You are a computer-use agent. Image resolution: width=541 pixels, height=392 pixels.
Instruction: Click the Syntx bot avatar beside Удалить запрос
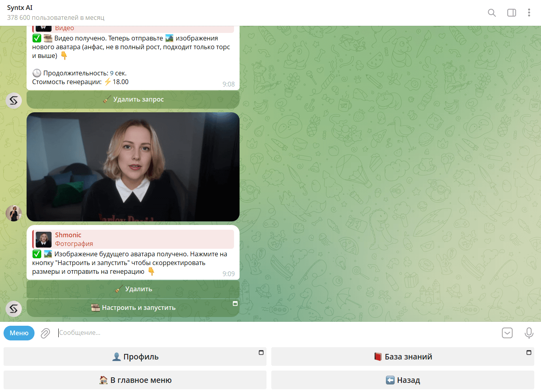pyautogui.click(x=13, y=100)
